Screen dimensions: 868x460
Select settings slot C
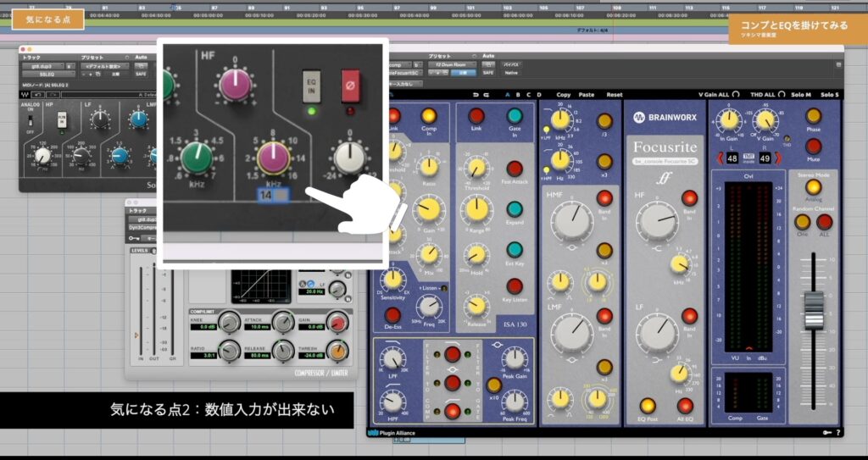(x=529, y=95)
